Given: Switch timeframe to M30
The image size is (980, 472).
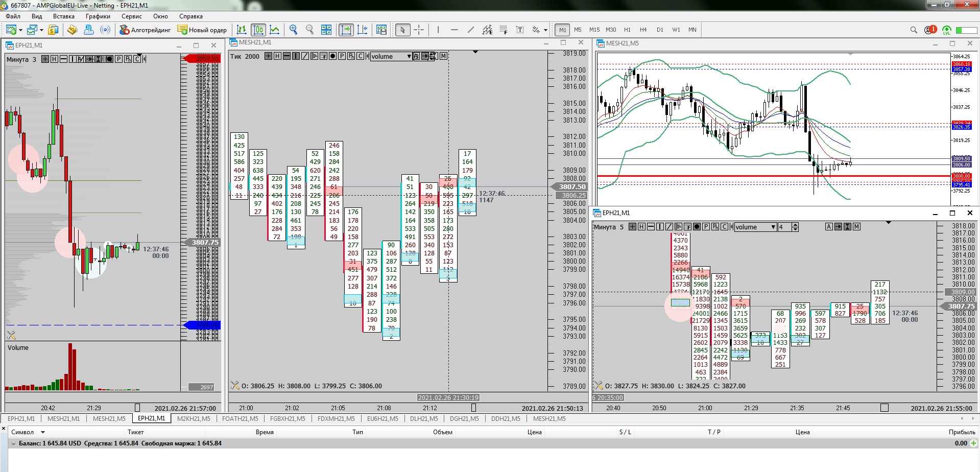Looking at the screenshot, I should click(611, 30).
